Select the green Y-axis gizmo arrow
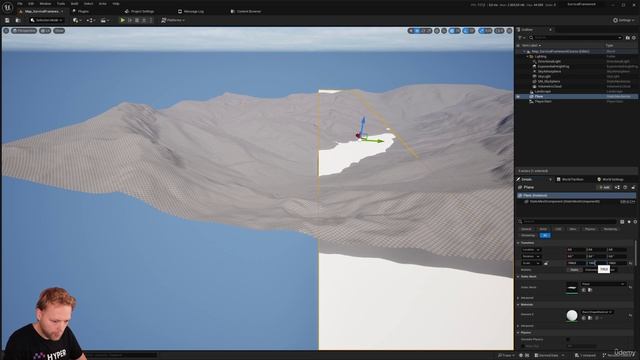The image size is (640, 360). tap(375, 141)
